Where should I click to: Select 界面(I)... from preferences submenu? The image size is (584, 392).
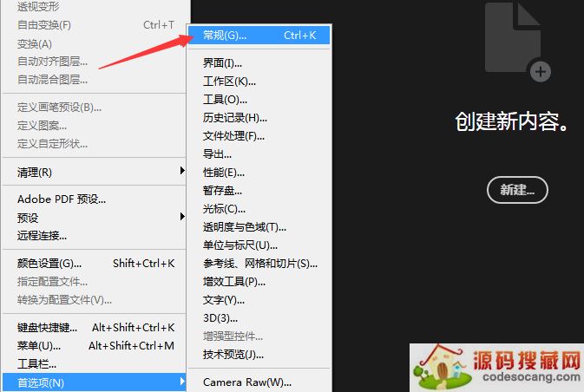pyautogui.click(x=223, y=63)
